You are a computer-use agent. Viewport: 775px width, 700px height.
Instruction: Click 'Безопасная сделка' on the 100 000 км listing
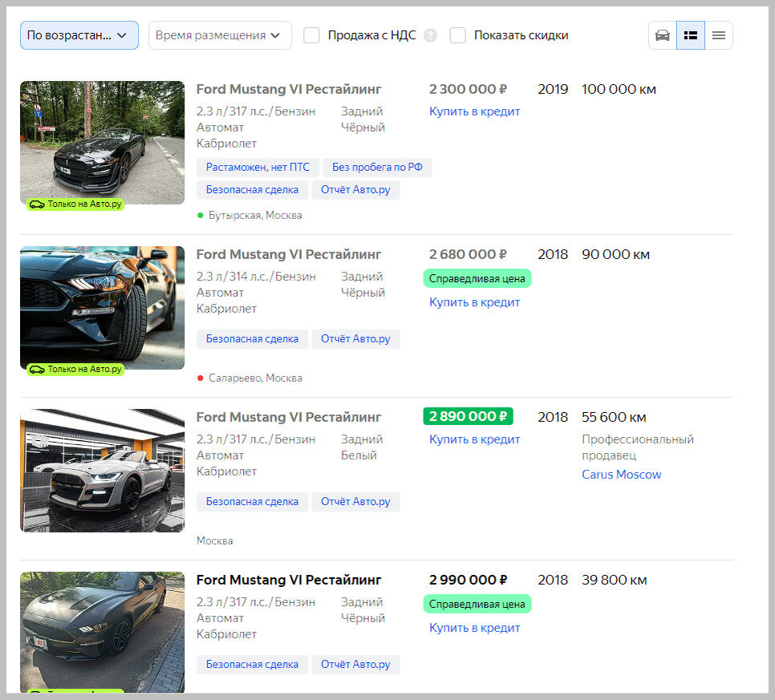[252, 190]
